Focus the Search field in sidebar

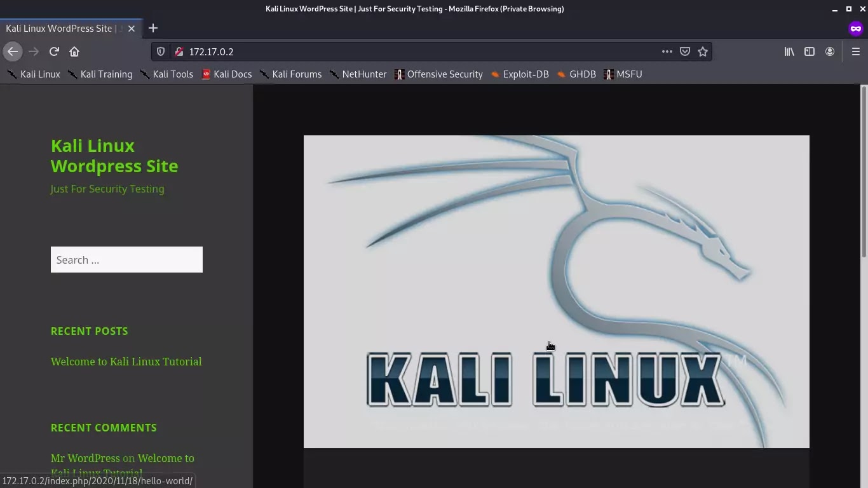126,260
